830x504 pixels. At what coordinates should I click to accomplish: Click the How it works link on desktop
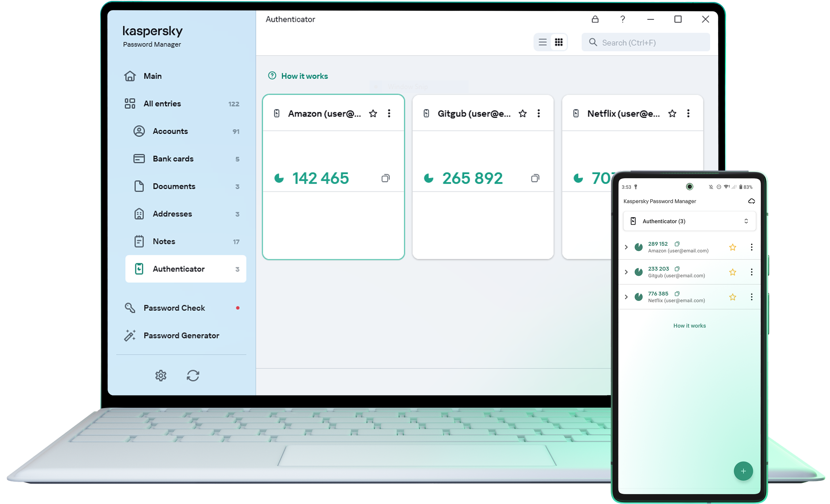(304, 76)
